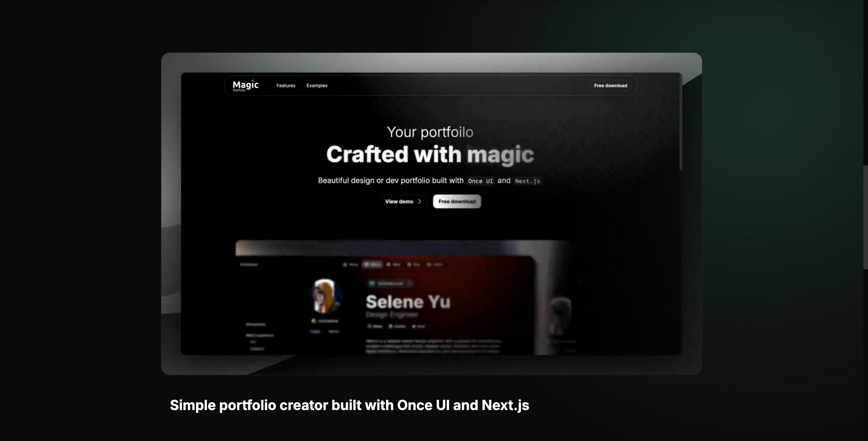Click the Selene Yu heading text
This screenshot has width=868, height=441.
tap(408, 302)
